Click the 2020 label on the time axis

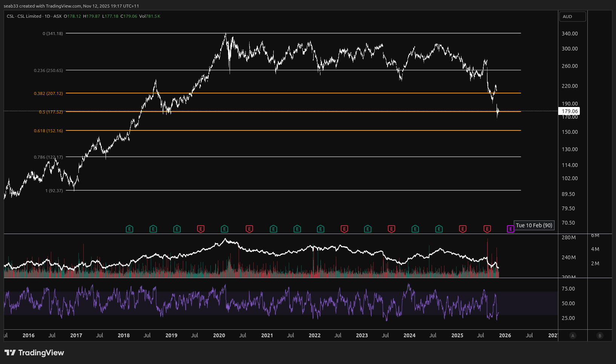point(219,335)
